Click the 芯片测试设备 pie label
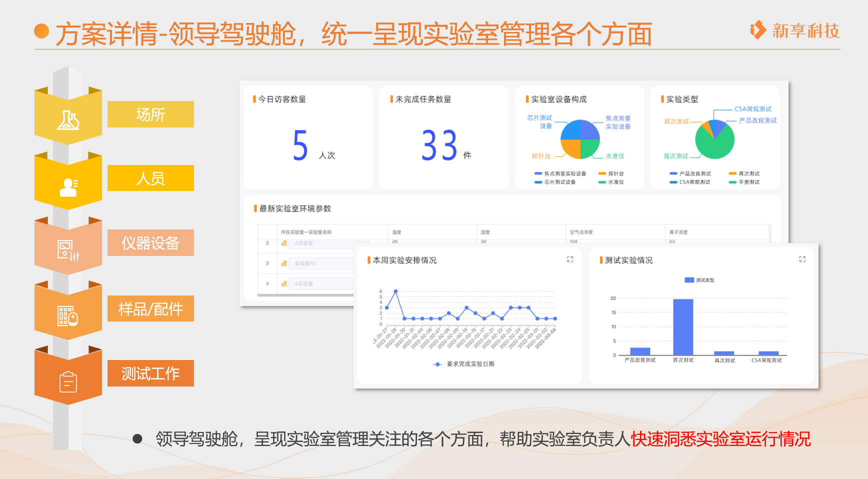The image size is (868, 479). tap(539, 122)
